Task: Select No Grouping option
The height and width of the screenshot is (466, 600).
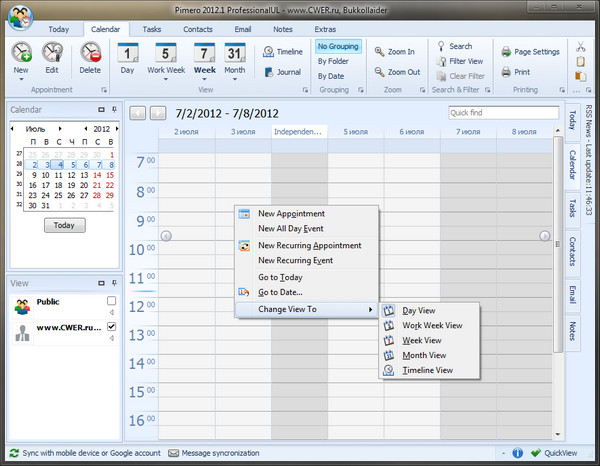Action: pyautogui.click(x=337, y=46)
